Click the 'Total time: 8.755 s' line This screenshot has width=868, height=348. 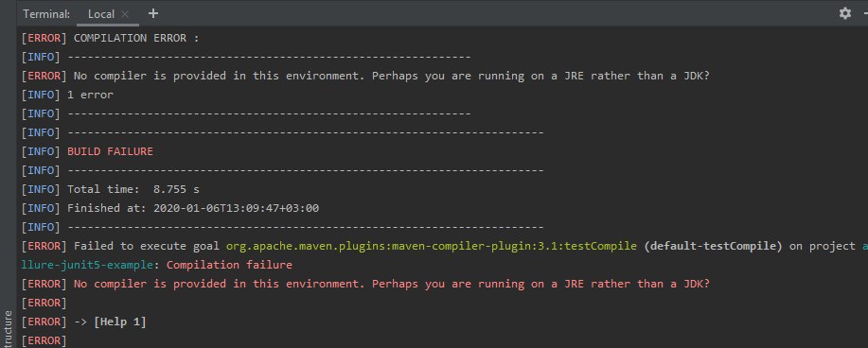click(x=111, y=189)
